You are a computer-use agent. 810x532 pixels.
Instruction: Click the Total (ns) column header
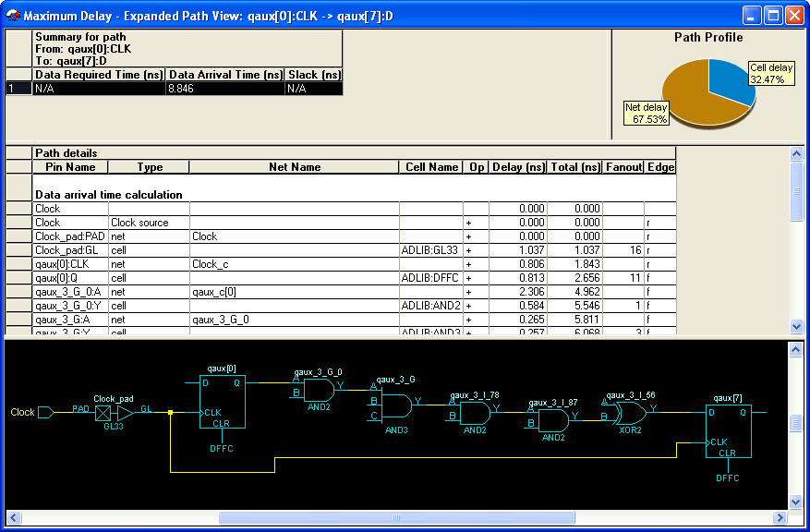575,167
